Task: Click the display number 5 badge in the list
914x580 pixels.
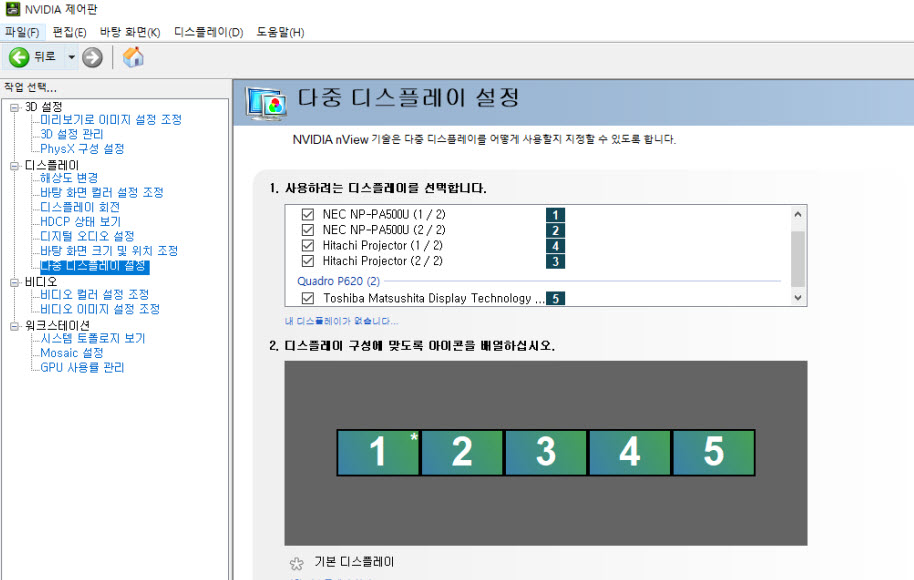Action: pyautogui.click(x=556, y=298)
